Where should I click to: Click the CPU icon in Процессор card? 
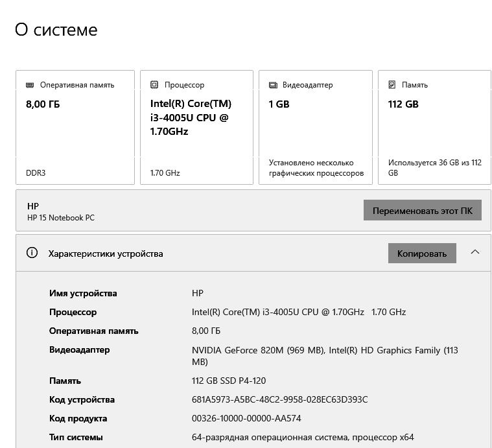tap(154, 84)
